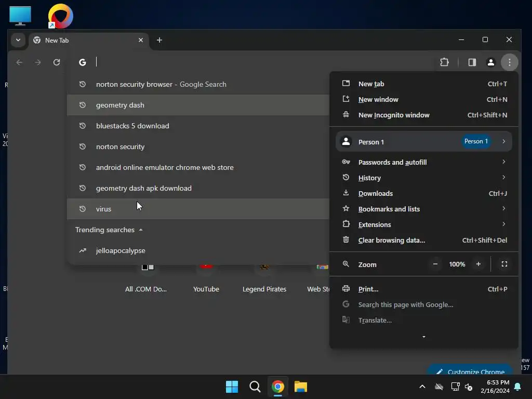Open Downloads from the menu
This screenshot has width=532, height=399.
[424, 193]
